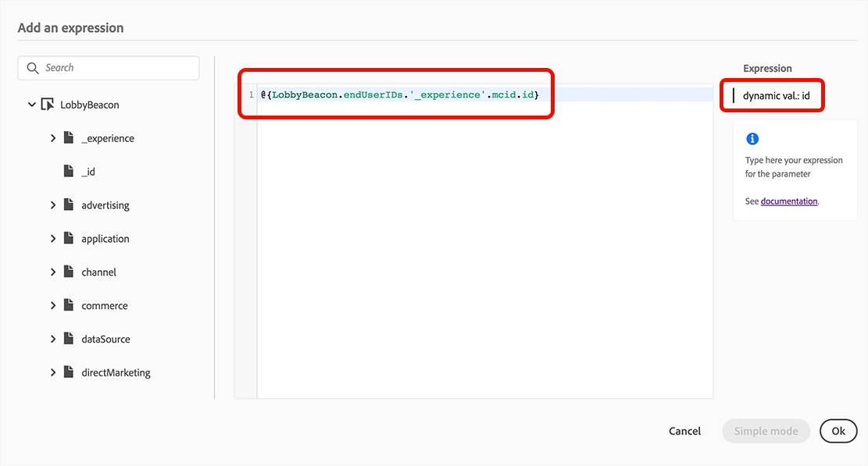The height and width of the screenshot is (466, 868).
Task: Click the 'Type here your expression' hint
Action: pos(794,167)
